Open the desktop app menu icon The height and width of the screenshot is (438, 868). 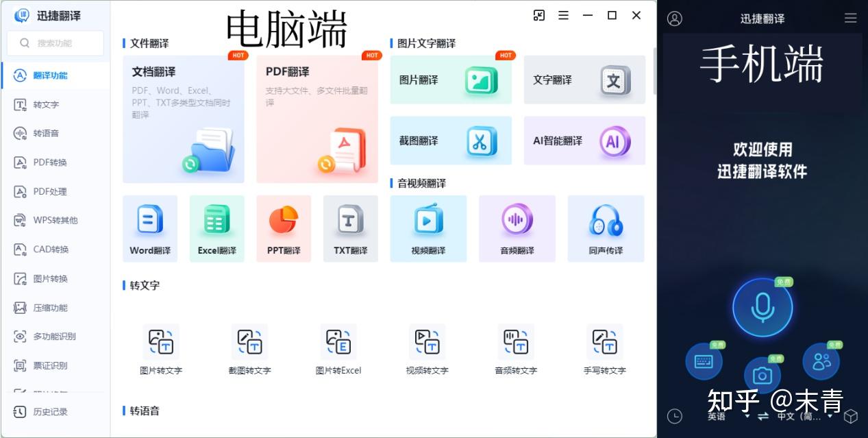[563, 15]
